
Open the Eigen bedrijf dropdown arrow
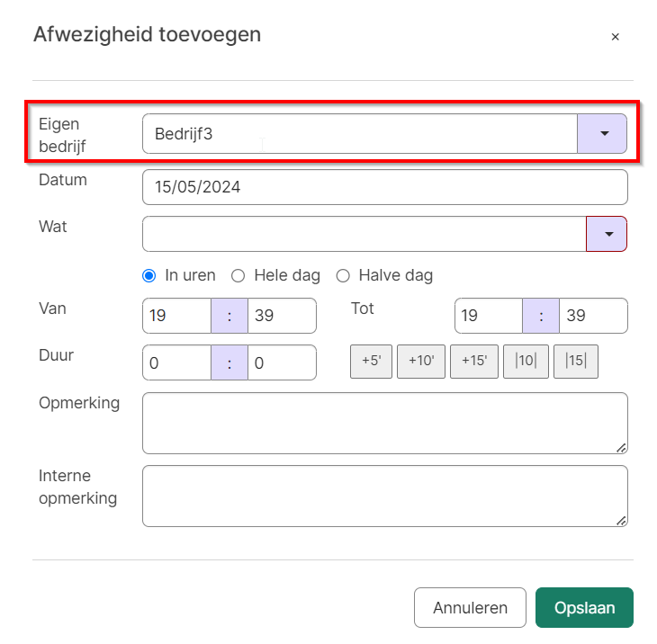602,134
